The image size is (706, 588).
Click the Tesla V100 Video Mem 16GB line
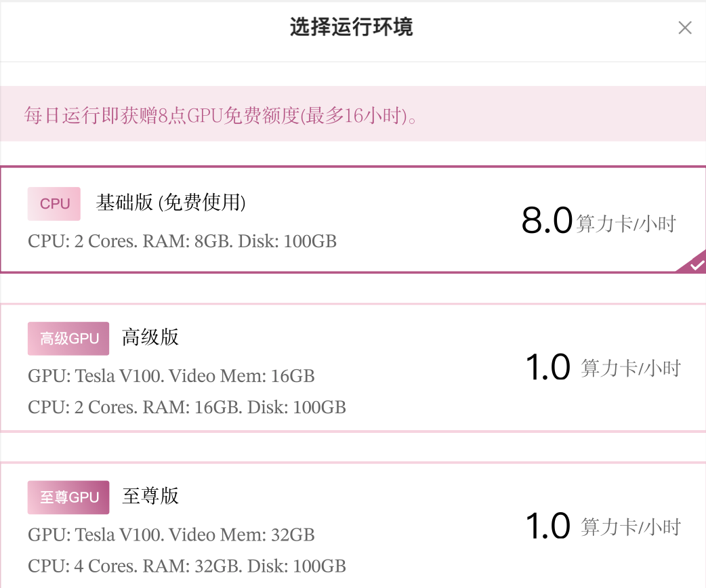coord(171,376)
